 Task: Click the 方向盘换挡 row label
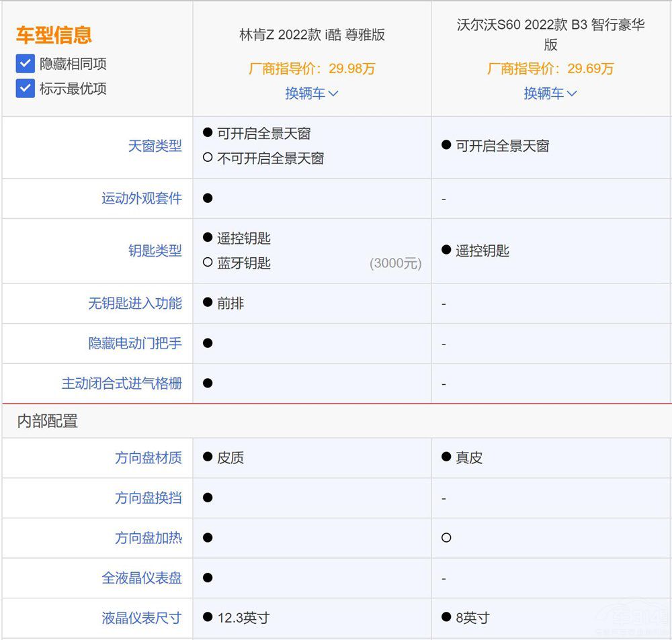tap(148, 498)
